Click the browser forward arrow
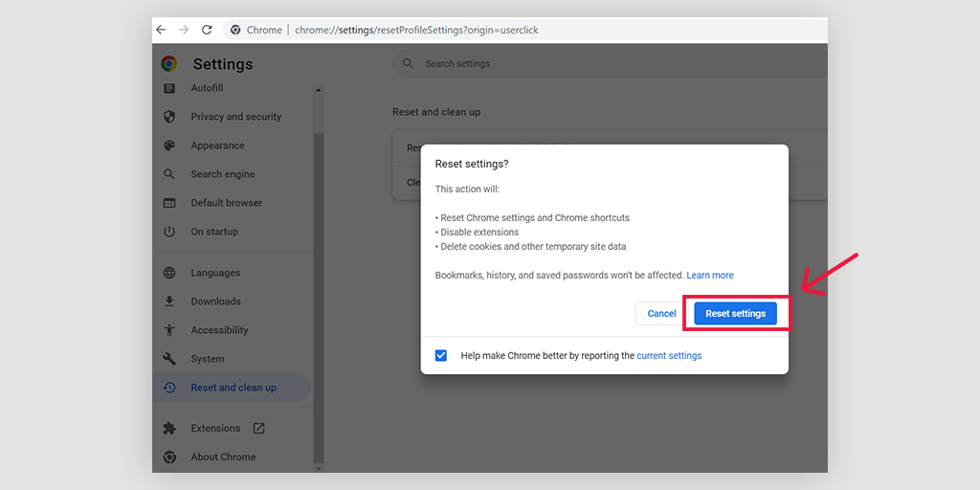Viewport: 980px width, 490px height. point(184,30)
